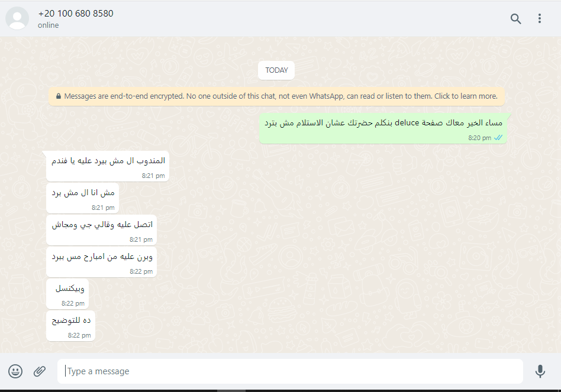Screen dimensions: 561x392
Task: Click the TODAY date badge
Action: tap(276, 70)
